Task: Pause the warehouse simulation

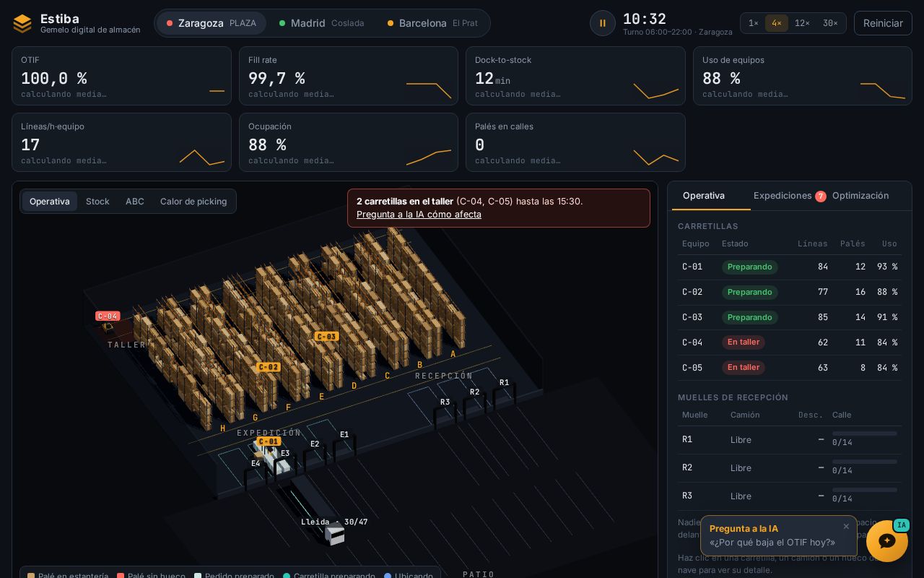Action: click(x=603, y=23)
